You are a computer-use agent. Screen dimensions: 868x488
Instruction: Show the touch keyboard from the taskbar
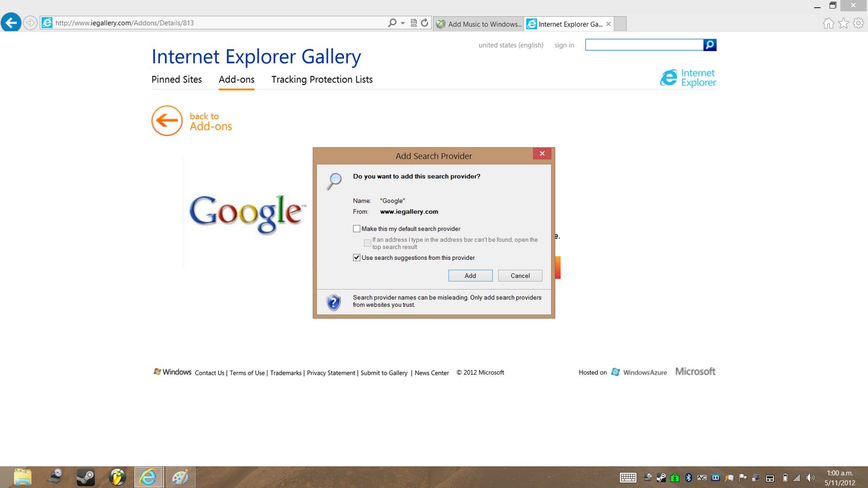pos(628,478)
